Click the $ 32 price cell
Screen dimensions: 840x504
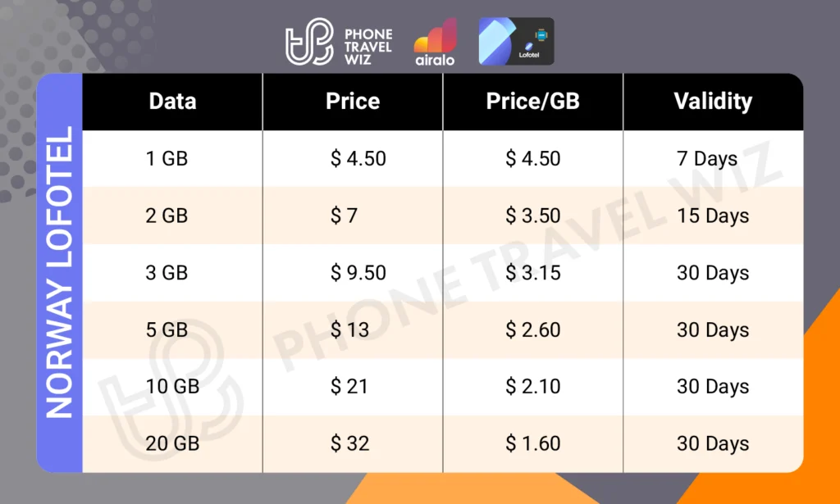tap(350, 443)
